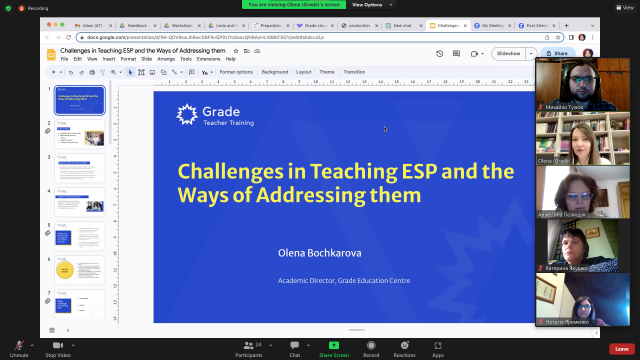Screen dimensions: 640x360
Task: Click the red Leave button
Action: 622,349
